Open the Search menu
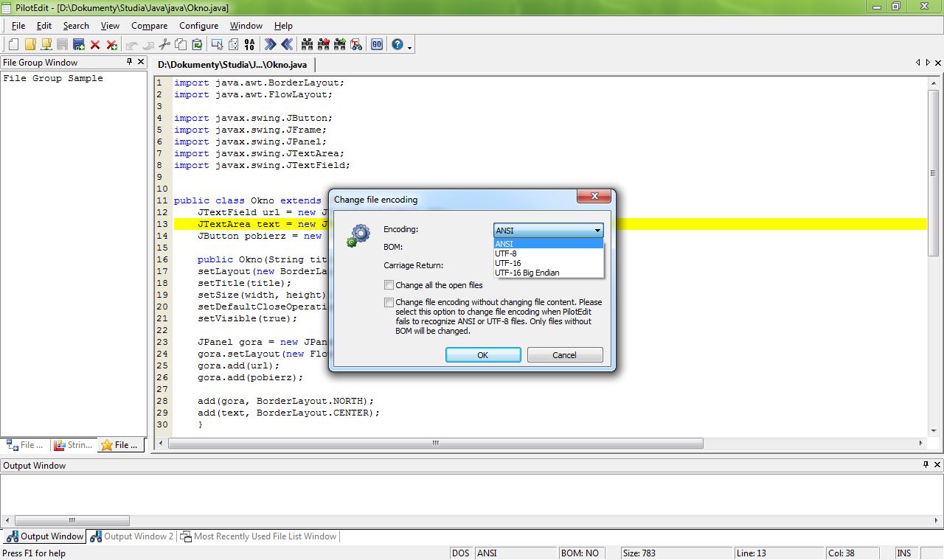 (76, 25)
